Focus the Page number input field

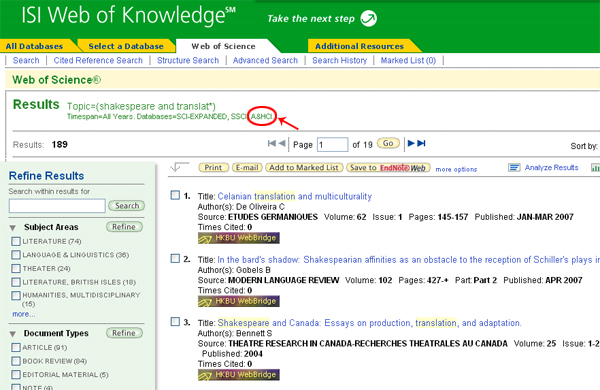[x=333, y=144]
